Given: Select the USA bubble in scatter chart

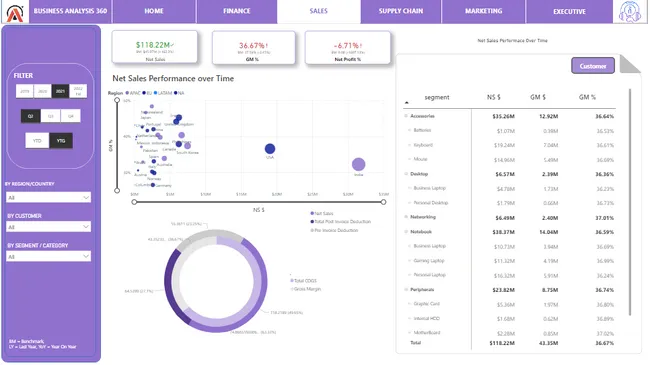Looking at the screenshot, I should coord(270,148).
